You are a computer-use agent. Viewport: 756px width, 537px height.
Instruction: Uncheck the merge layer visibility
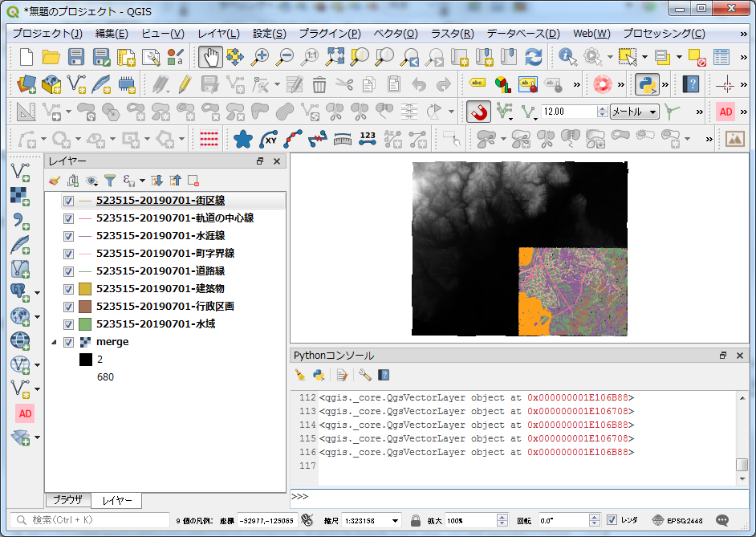(x=68, y=341)
